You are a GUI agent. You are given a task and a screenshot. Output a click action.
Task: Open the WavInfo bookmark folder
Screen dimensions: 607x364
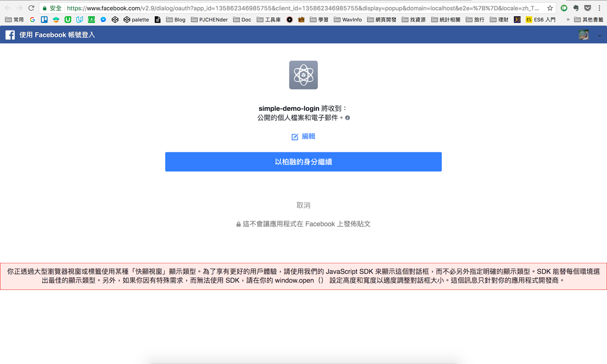tap(348, 19)
